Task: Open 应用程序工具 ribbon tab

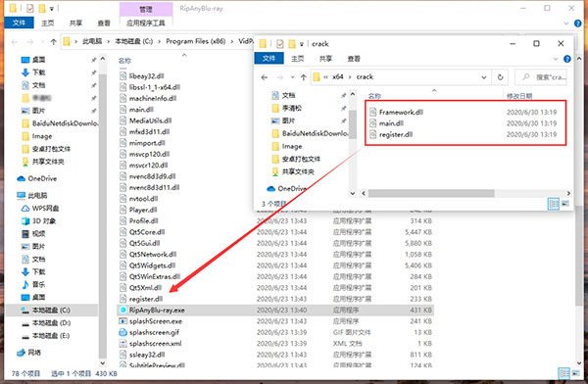Action: pos(146,23)
